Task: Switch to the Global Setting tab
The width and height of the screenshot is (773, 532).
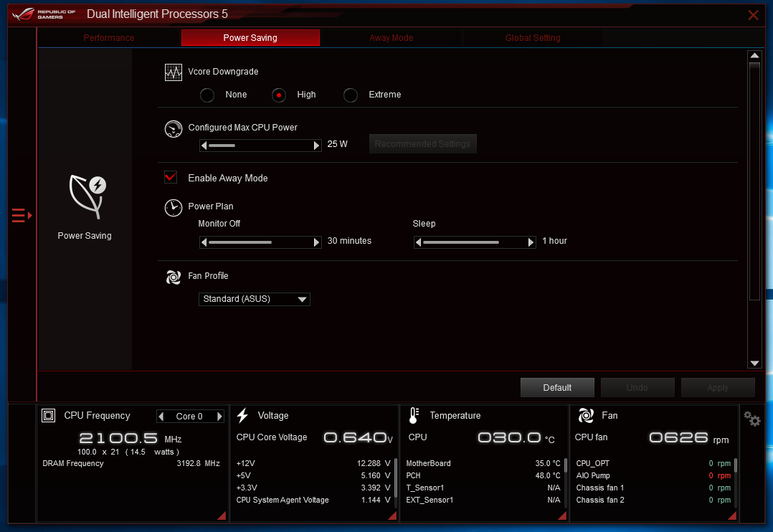Action: [x=533, y=38]
